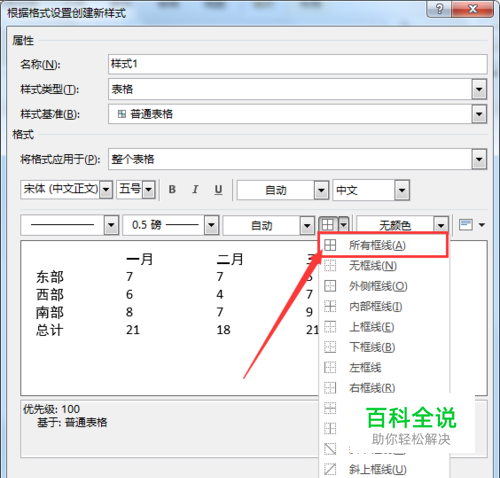Click the 普通表格 table icon
Image resolution: width=500 pixels, height=478 pixels.
click(122, 114)
